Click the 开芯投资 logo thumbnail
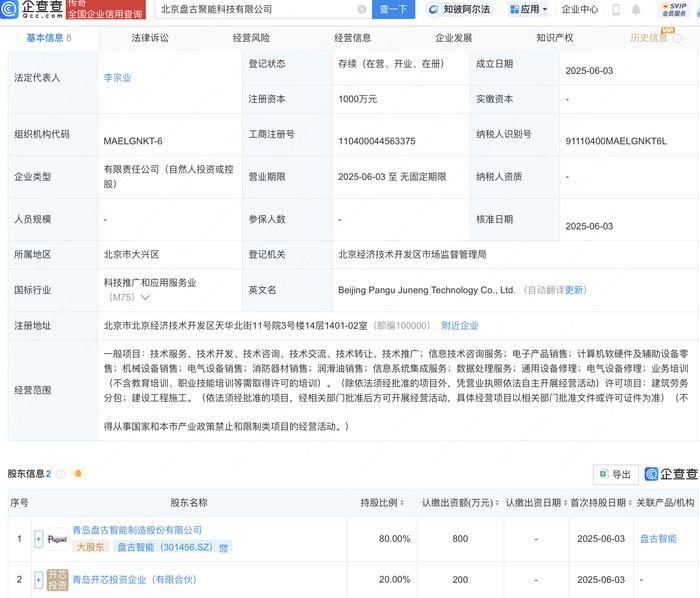Screen dimensions: 700x598 point(57,580)
